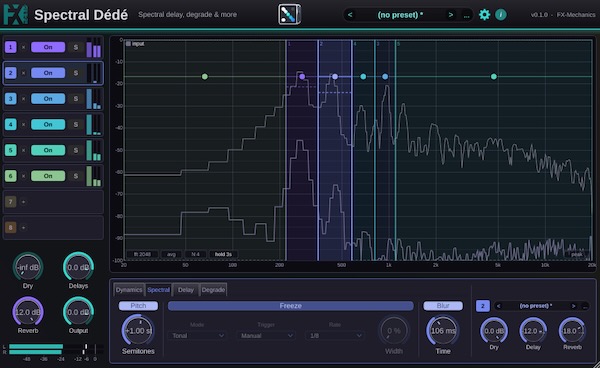Remove band 1 with its x icon
This screenshot has height=368, width=600.
(23, 47)
